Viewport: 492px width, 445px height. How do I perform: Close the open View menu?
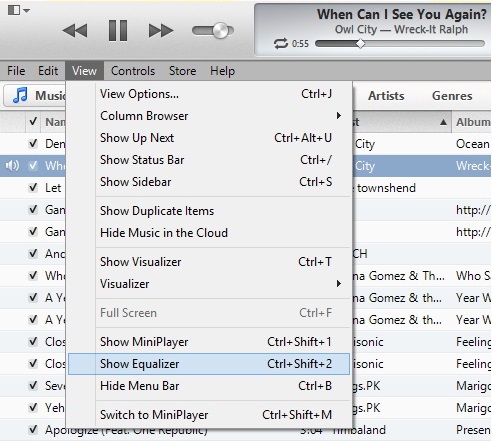84,71
